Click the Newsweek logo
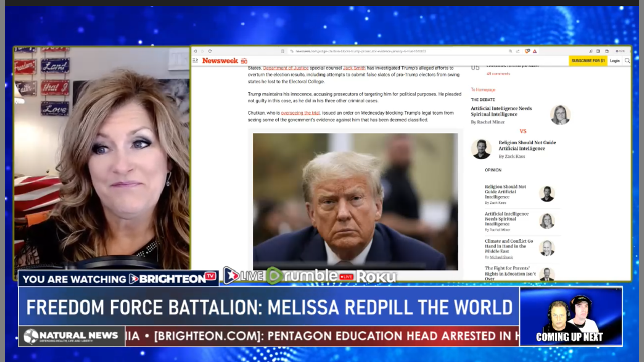644x362 pixels. (x=220, y=61)
